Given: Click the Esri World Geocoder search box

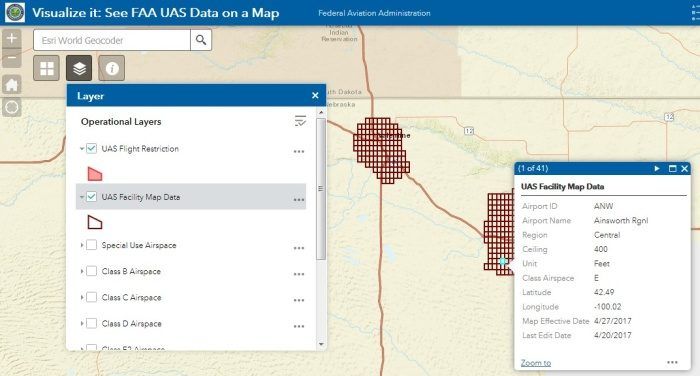Looking at the screenshot, I should (112, 40).
